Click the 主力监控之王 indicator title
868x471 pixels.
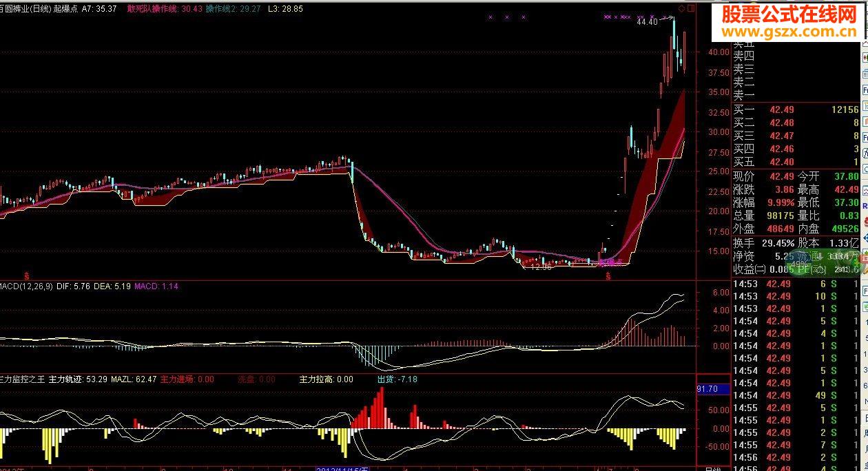(22, 379)
